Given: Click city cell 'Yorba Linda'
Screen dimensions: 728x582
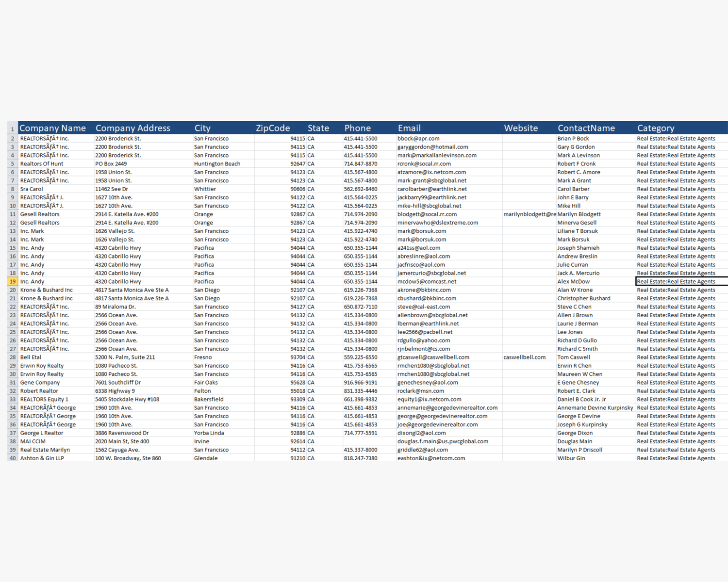Looking at the screenshot, I should pos(224,433).
